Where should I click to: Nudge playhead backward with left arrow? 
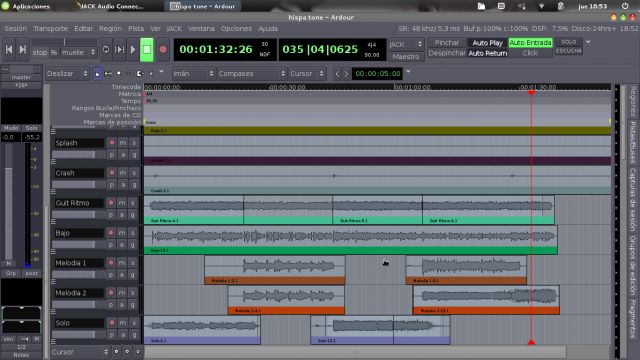(337, 74)
